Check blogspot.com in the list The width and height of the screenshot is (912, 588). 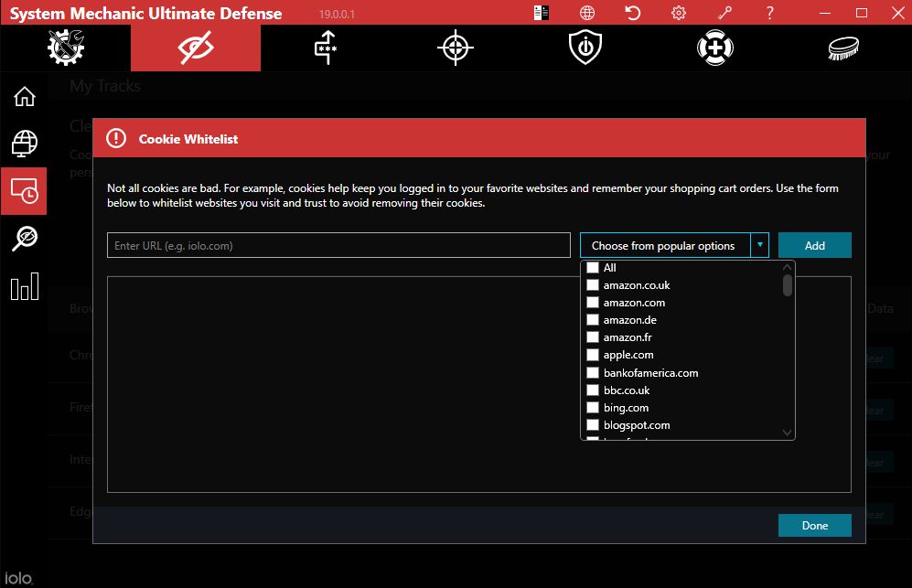[593, 425]
